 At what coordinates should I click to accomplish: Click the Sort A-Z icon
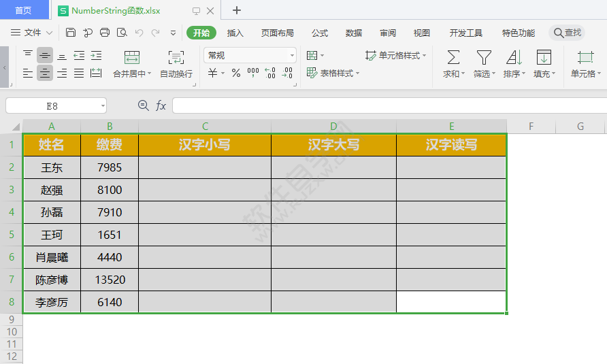pyautogui.click(x=514, y=57)
